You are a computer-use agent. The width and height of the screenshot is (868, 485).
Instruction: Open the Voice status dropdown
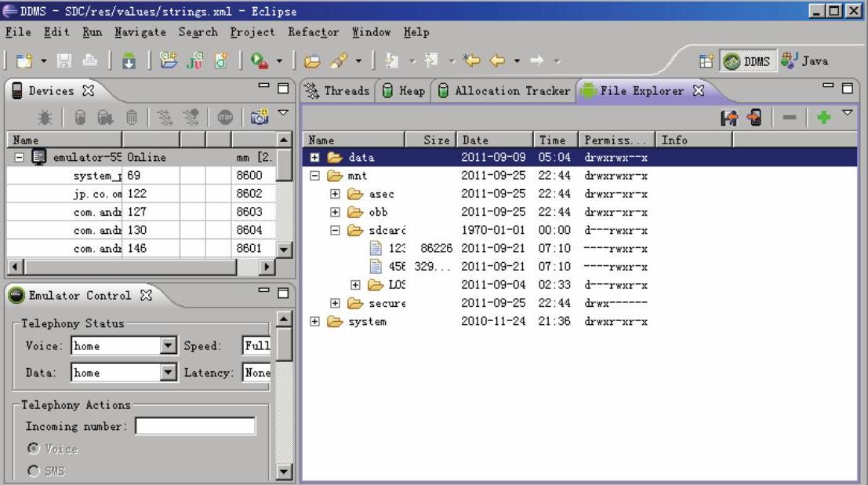click(169, 346)
